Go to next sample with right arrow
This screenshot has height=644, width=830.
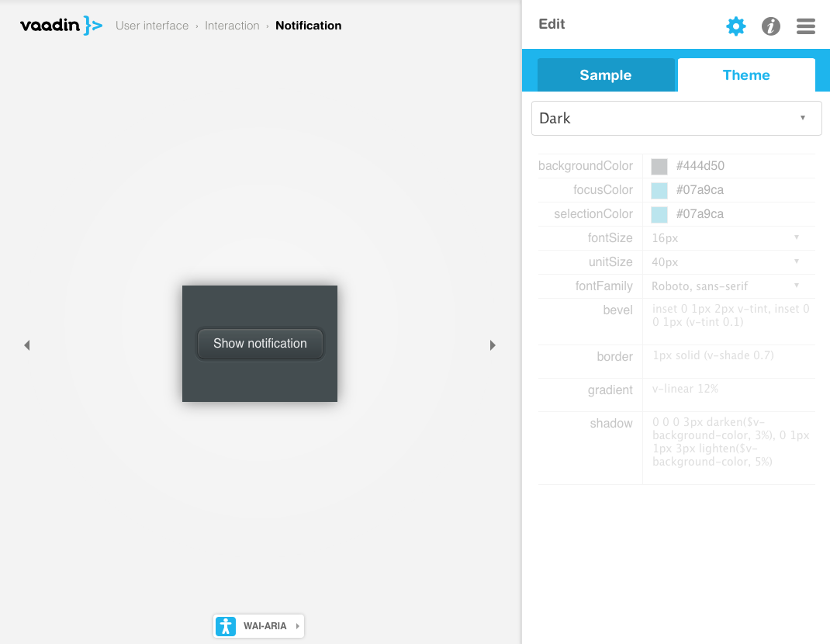tap(493, 345)
